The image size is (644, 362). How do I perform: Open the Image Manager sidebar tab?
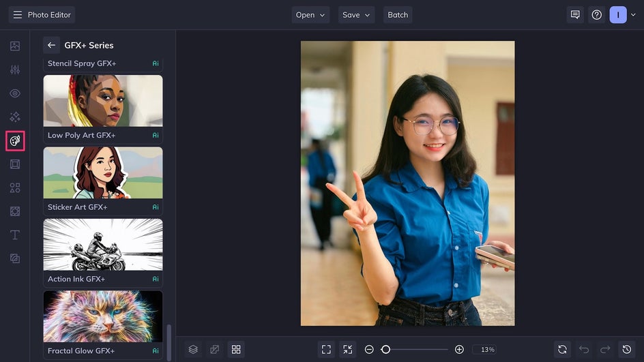pyautogui.click(x=15, y=46)
